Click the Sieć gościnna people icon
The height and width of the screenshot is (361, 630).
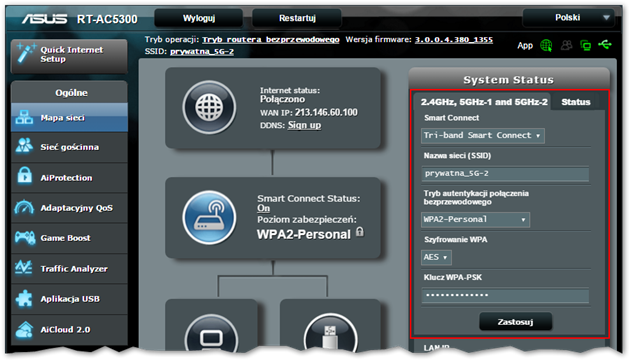coord(24,146)
